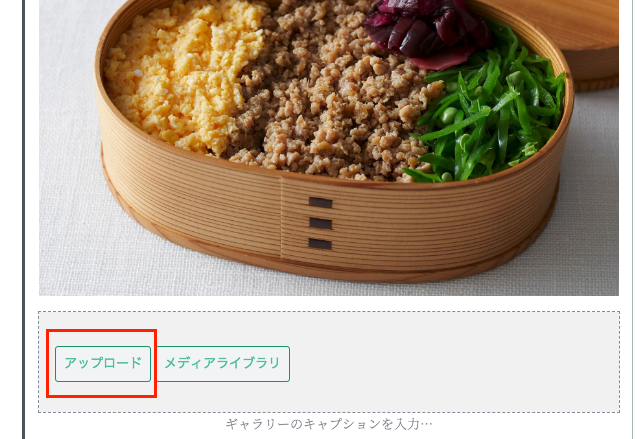Click the right edge of the gallery block

click(633, 219)
